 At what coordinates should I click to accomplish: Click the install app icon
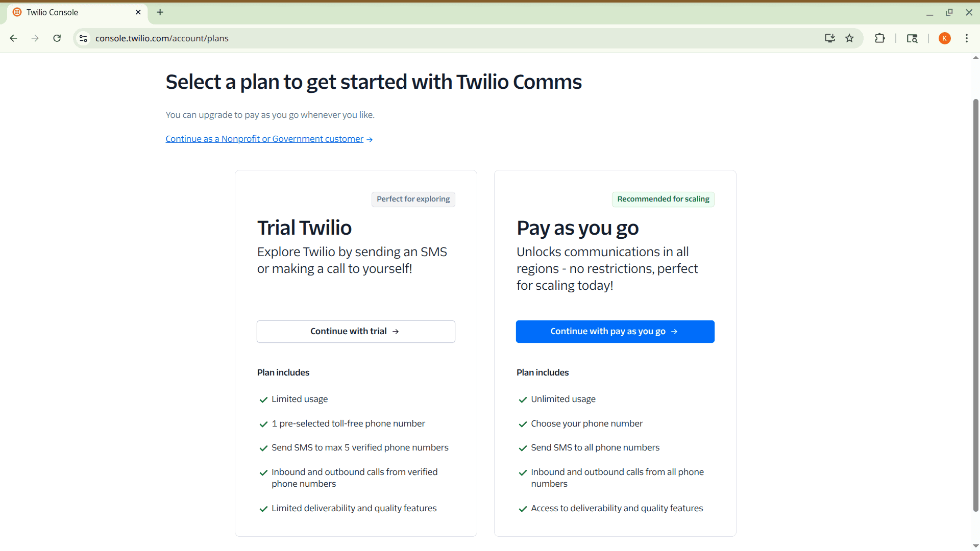[829, 38]
